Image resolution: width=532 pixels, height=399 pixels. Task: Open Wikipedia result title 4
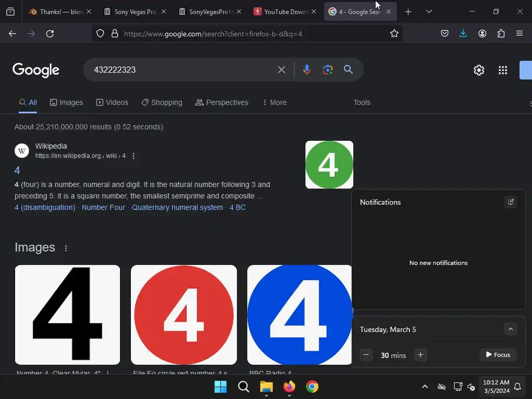(x=17, y=170)
